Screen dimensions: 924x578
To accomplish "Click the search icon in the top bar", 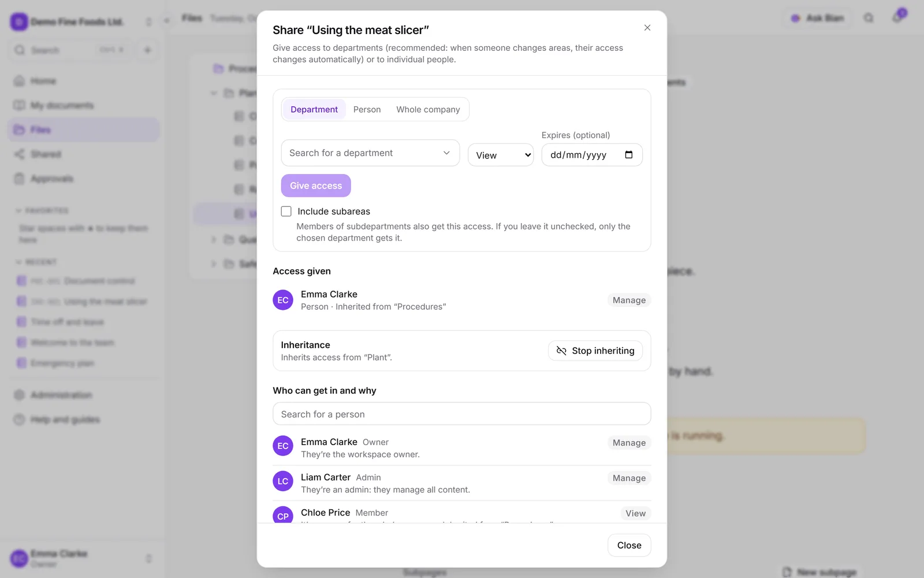I will [869, 18].
